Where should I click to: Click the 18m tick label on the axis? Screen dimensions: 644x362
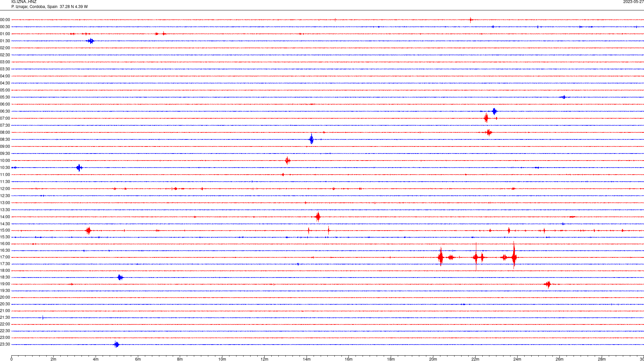coord(391,359)
